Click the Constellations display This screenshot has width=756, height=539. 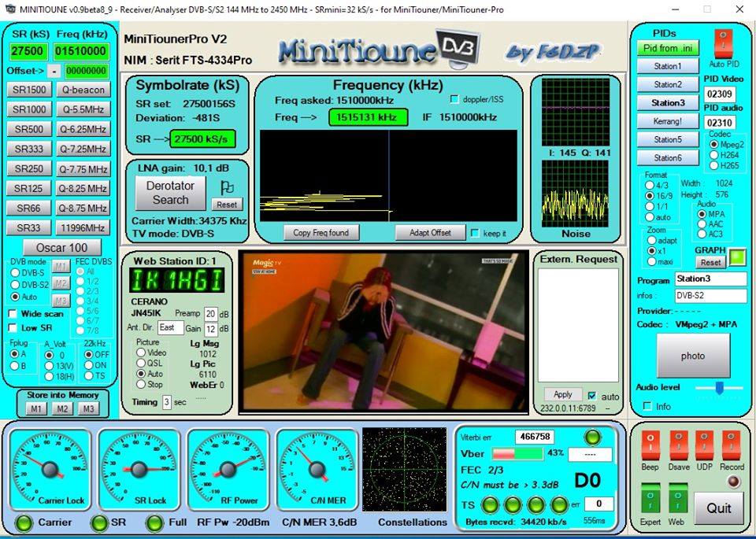point(405,470)
